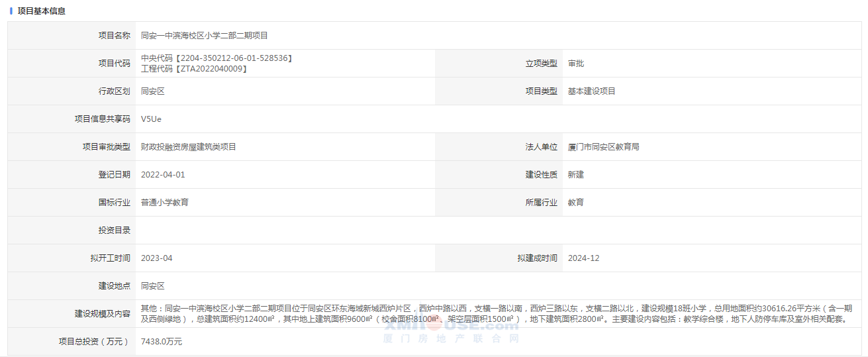868x357 pixels.
Task: Select the 国标行业 value 普通小学教育
Action: click(164, 203)
